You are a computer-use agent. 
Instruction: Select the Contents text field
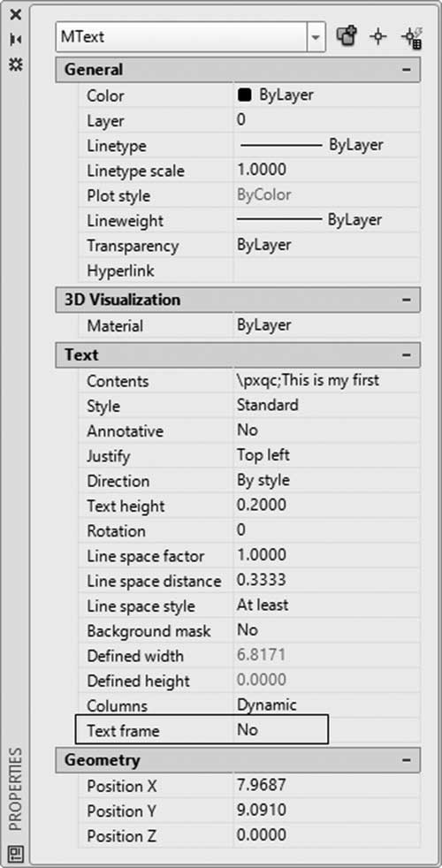tap(327, 380)
